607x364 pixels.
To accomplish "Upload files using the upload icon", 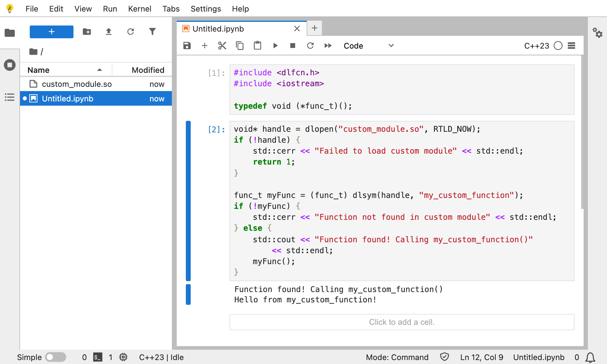I will tap(109, 32).
